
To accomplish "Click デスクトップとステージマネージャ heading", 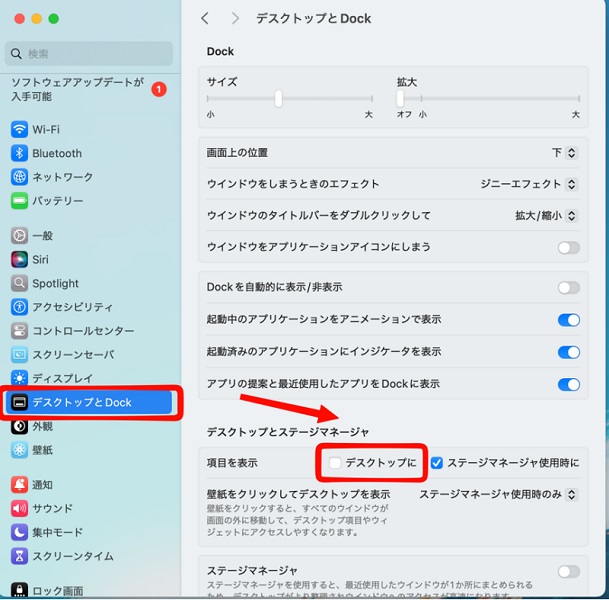I will point(287,432).
